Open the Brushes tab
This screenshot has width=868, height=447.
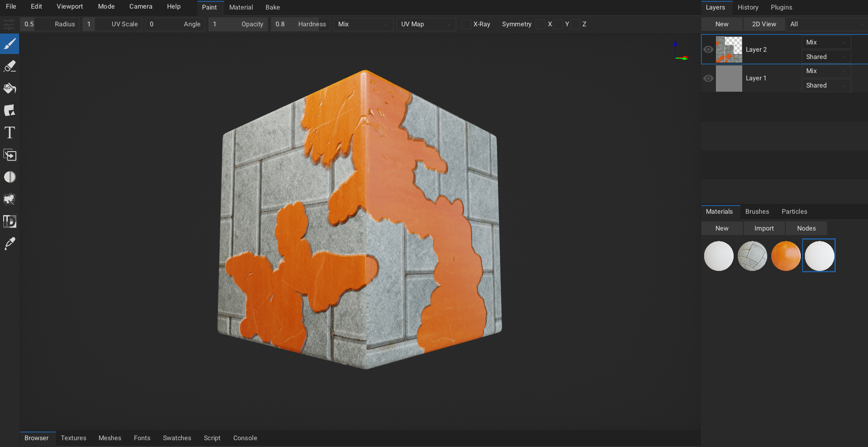(757, 211)
